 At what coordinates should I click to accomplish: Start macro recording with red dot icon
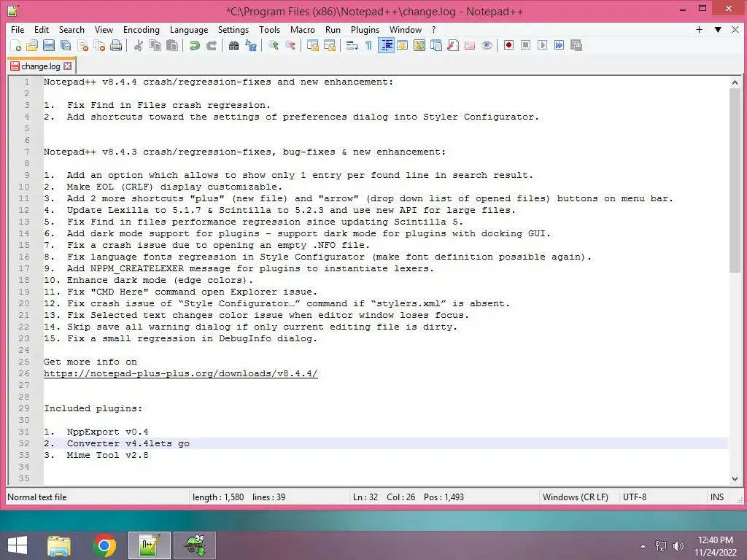point(508,45)
